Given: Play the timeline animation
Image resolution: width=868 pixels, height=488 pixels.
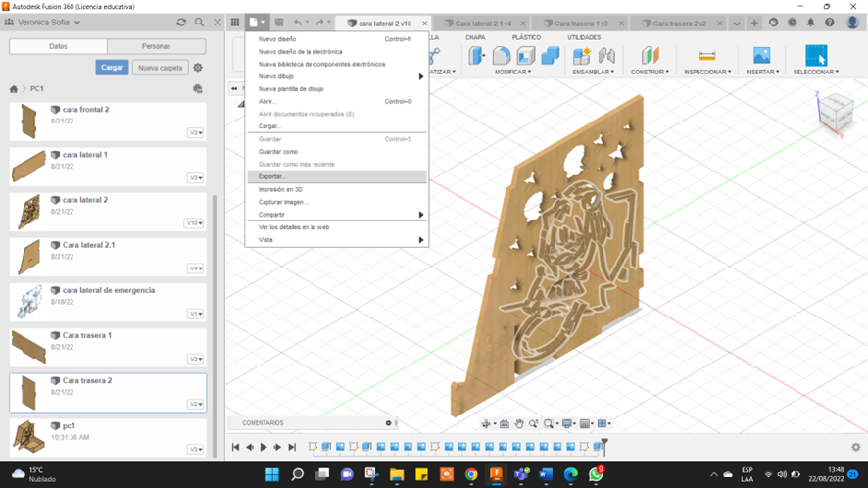Looking at the screenshot, I should (264, 447).
